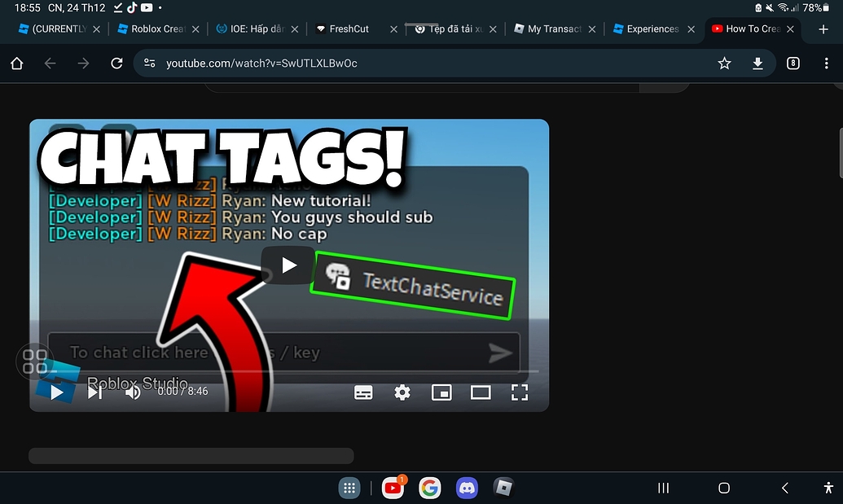Open site settings icon in address bar

(x=150, y=64)
